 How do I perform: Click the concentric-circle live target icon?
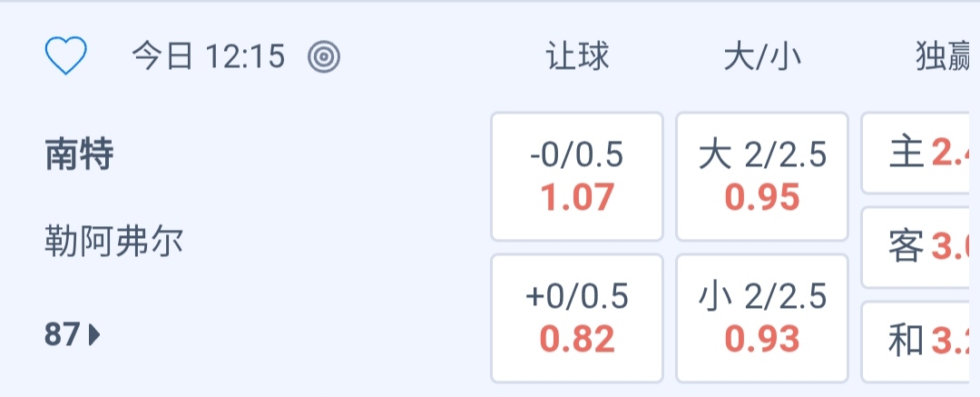(324, 57)
